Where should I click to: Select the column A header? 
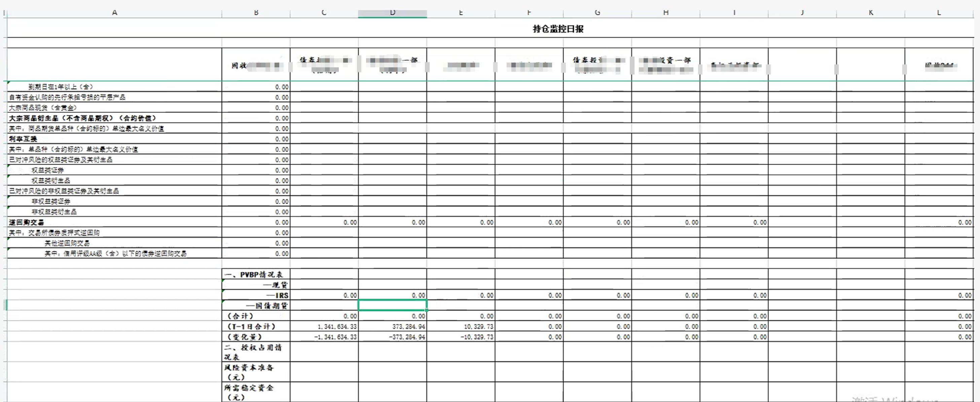114,12
